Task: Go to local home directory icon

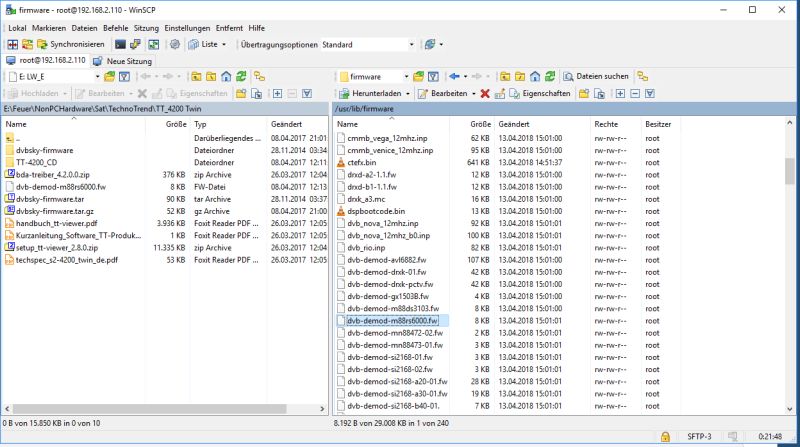Action: tap(226, 77)
